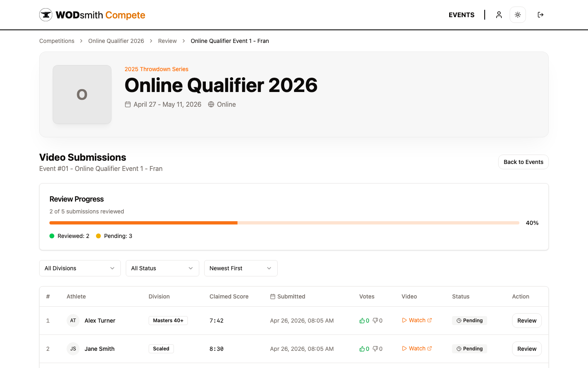This screenshot has width=588, height=368.
Task: Click the globe icon beside Online
Action: point(211,104)
